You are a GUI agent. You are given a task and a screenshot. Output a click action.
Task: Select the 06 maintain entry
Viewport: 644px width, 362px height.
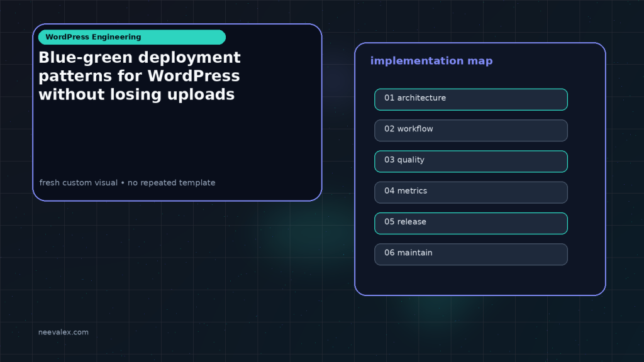[x=470, y=255]
